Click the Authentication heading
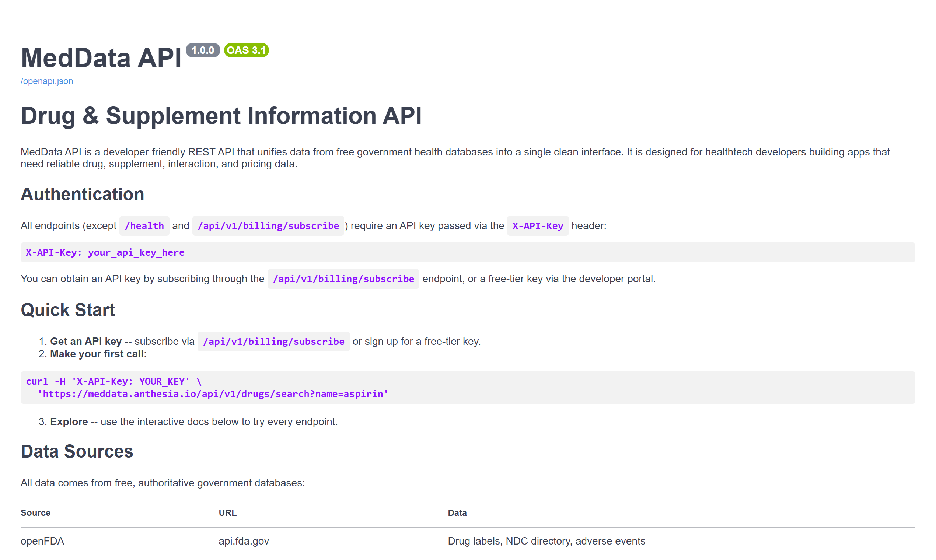Image resolution: width=936 pixels, height=560 pixels. click(x=82, y=194)
